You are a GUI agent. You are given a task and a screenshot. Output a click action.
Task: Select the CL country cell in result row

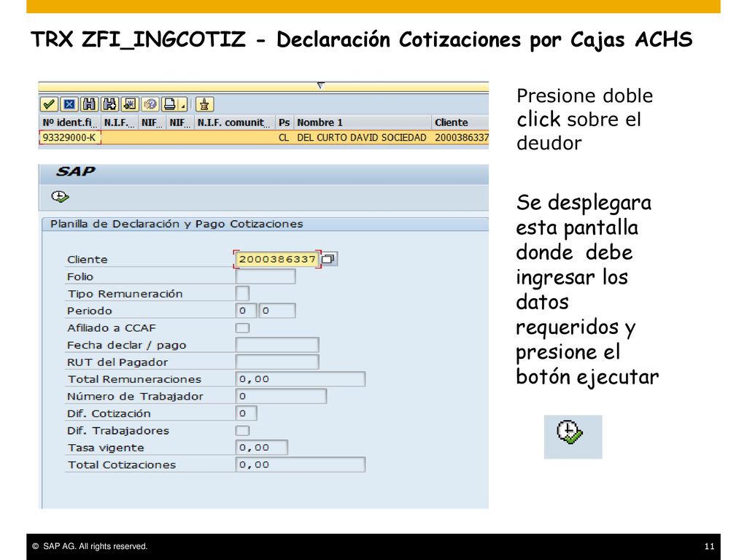point(284,138)
